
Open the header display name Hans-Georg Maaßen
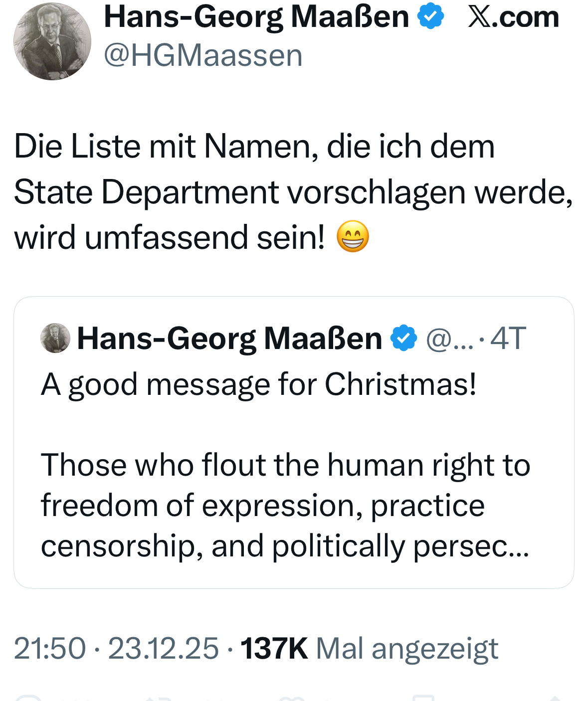(x=256, y=17)
